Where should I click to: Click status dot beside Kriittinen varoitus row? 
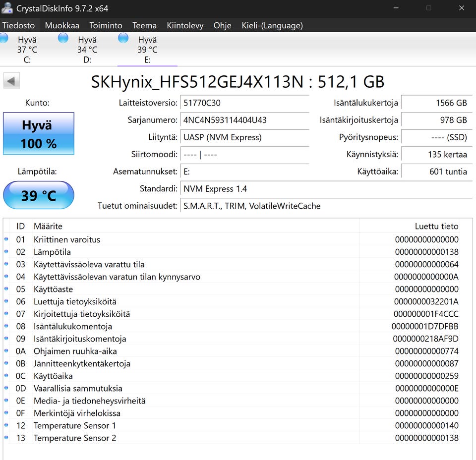point(6,239)
